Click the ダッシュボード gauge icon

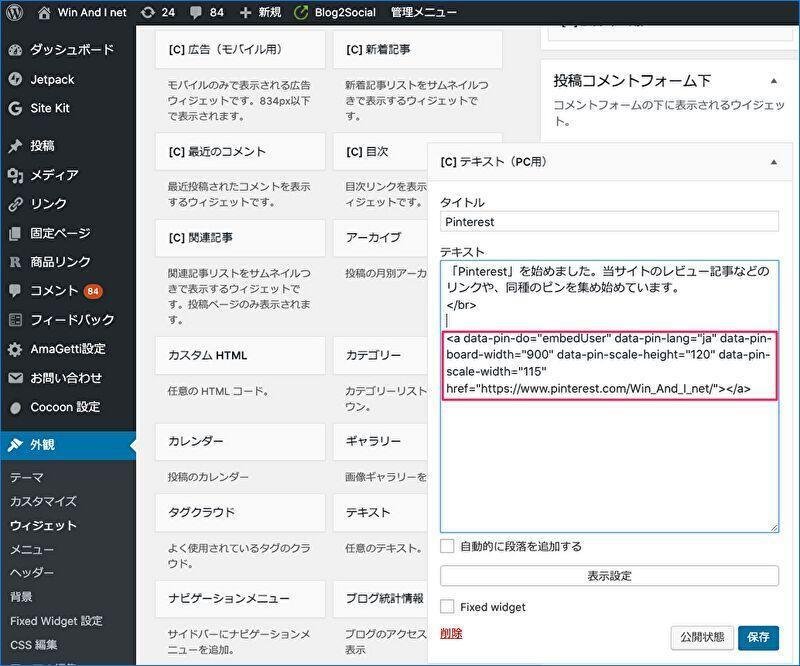(15, 50)
